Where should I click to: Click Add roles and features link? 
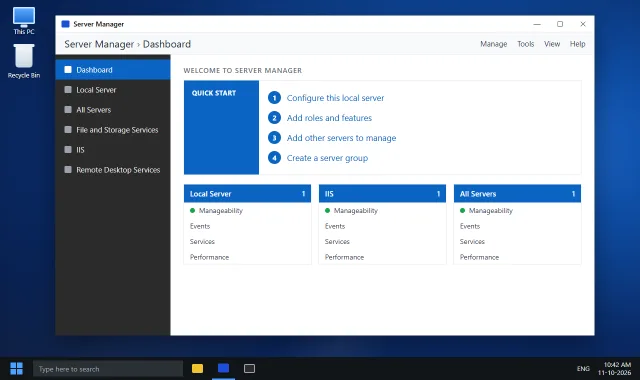click(329, 118)
